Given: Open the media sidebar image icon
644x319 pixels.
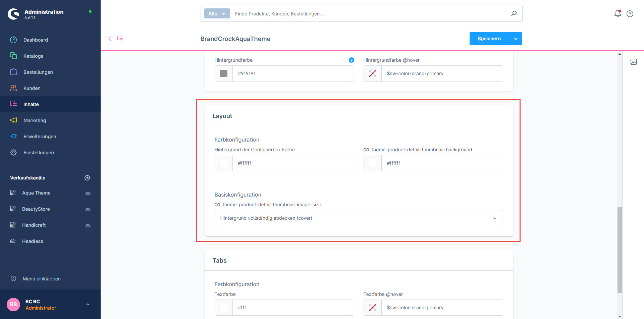Looking at the screenshot, I should [633, 62].
